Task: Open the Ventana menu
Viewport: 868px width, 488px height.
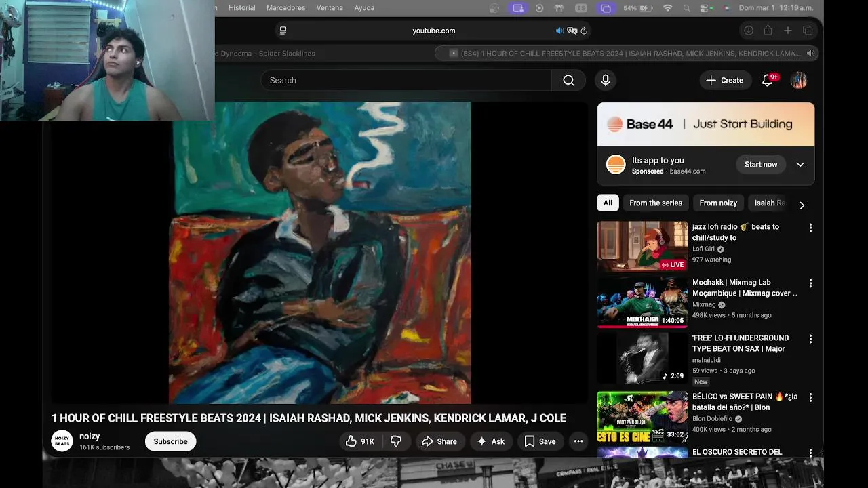Action: point(330,8)
